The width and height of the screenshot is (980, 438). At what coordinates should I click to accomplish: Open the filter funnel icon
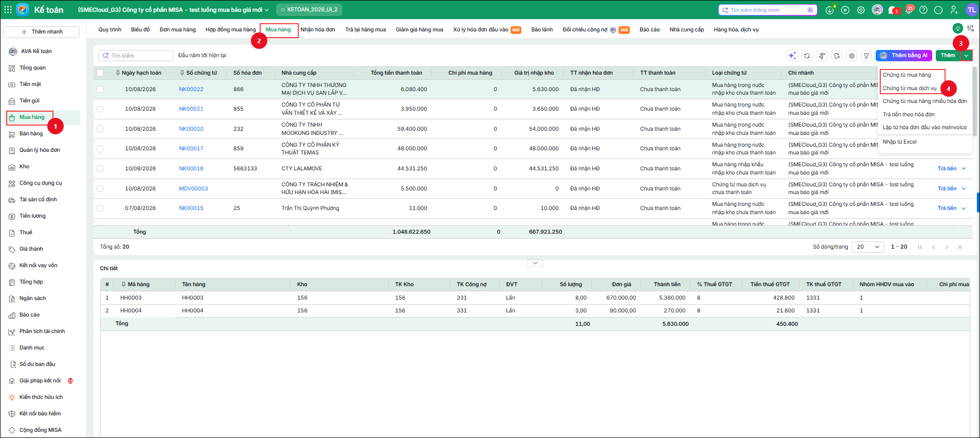click(x=866, y=56)
